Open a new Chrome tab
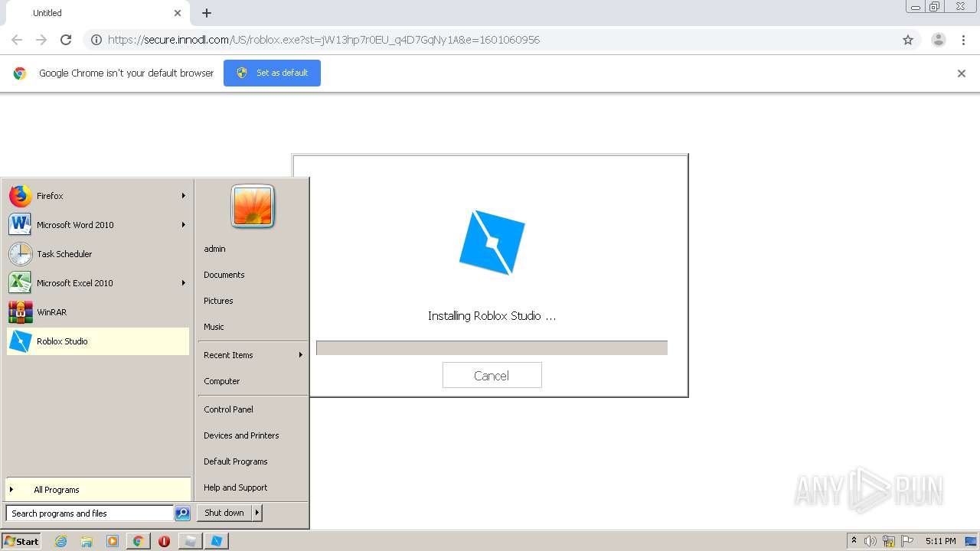 tap(207, 13)
